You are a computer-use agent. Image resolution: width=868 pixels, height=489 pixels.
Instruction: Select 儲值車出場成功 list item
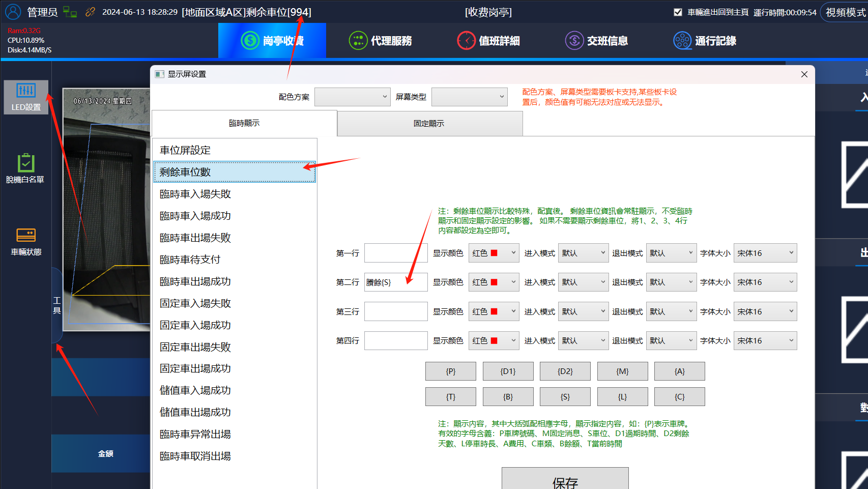pos(235,412)
